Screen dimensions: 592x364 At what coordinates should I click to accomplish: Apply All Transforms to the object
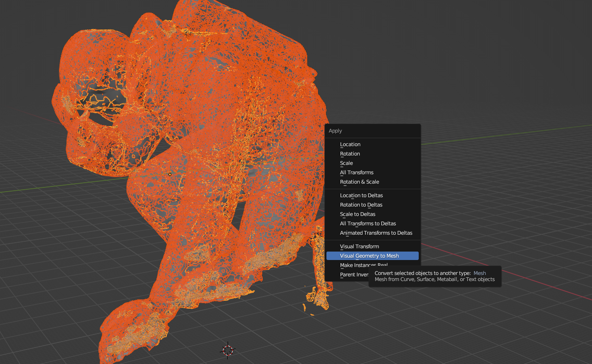(356, 172)
